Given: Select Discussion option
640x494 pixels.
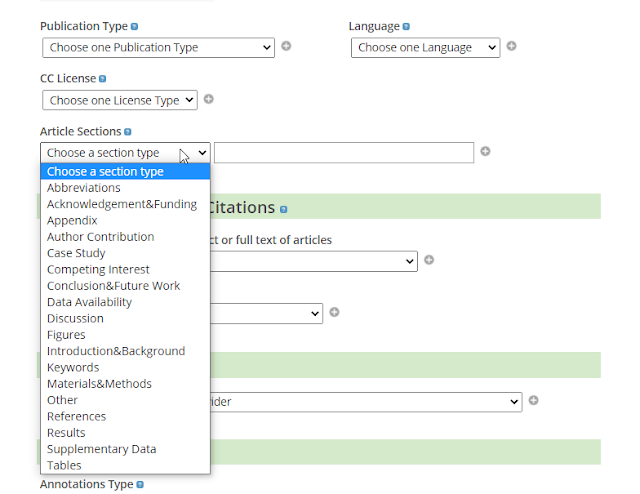Looking at the screenshot, I should (x=125, y=318).
